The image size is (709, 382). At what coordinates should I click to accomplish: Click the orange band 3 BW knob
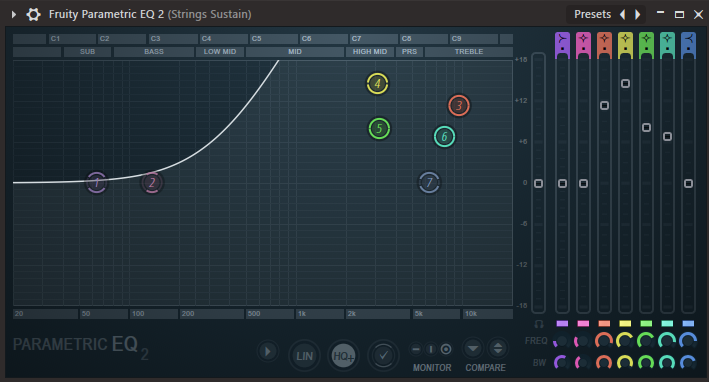(604, 363)
